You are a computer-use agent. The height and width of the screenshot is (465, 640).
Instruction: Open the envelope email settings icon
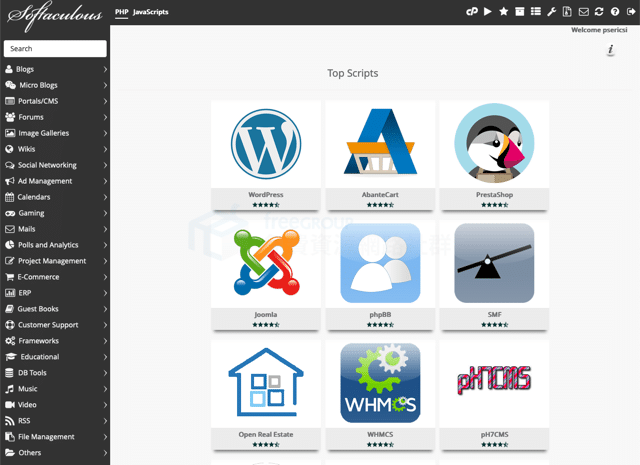[584, 12]
